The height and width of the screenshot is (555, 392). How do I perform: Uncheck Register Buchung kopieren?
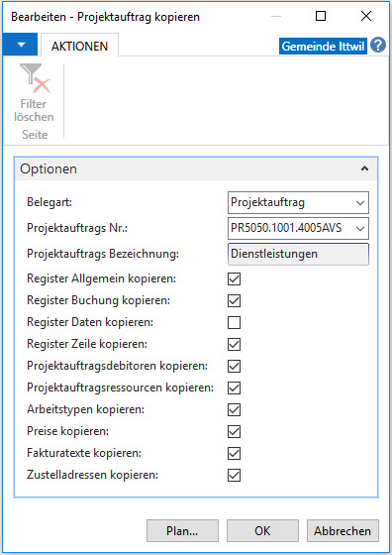pyautogui.click(x=234, y=301)
